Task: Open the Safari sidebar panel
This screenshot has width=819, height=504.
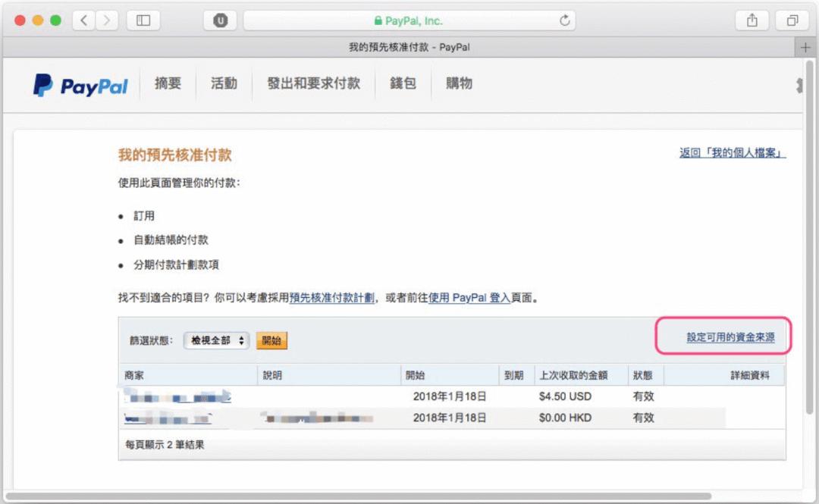Action: pos(143,20)
